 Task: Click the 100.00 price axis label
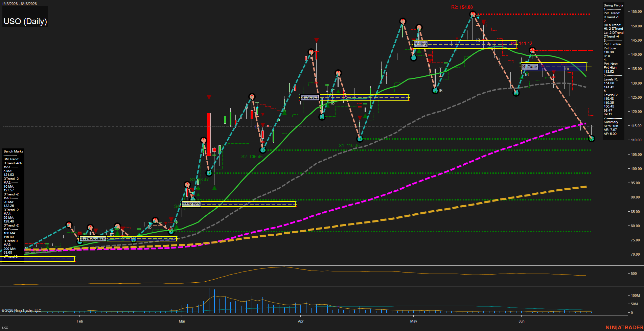[x=636, y=169]
